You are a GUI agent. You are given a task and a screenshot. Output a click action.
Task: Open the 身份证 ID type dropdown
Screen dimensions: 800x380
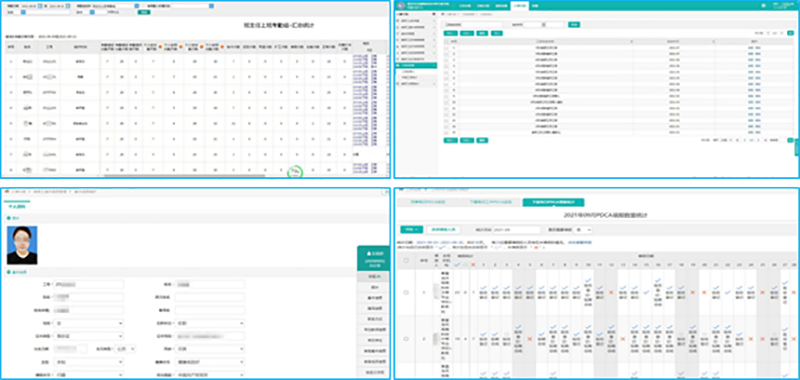coord(88,336)
